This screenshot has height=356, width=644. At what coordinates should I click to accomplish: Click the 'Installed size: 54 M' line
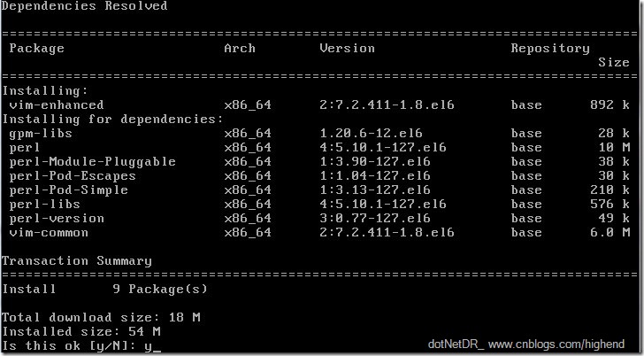(x=80, y=332)
